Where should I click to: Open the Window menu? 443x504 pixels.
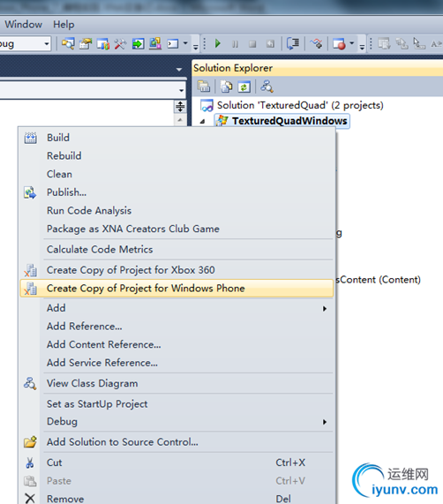[x=24, y=25]
